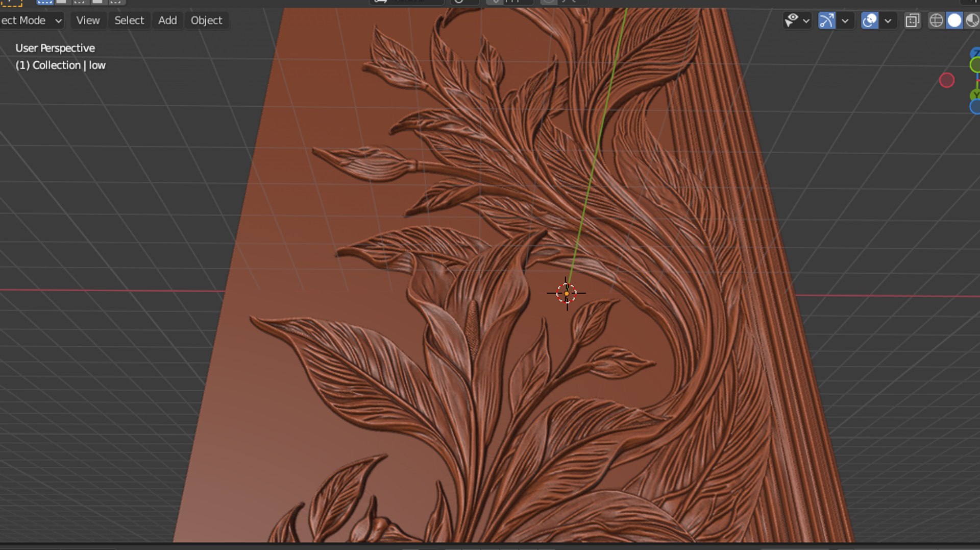Switch to Wireframe viewport shading
The height and width of the screenshot is (550, 980).
[936, 20]
